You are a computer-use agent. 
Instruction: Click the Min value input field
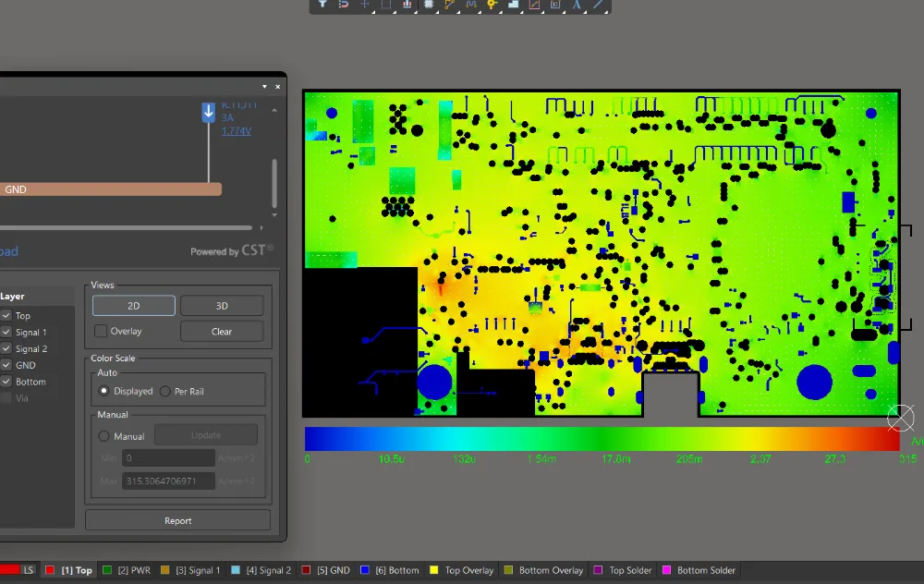(x=168, y=458)
